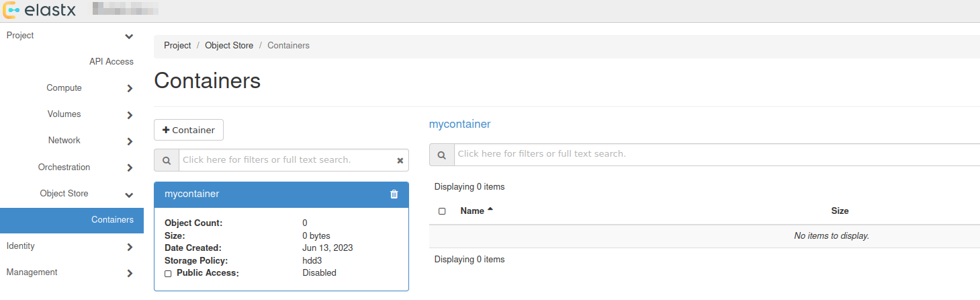
Task: Click the Object Store breadcrumb link
Action: click(x=229, y=46)
